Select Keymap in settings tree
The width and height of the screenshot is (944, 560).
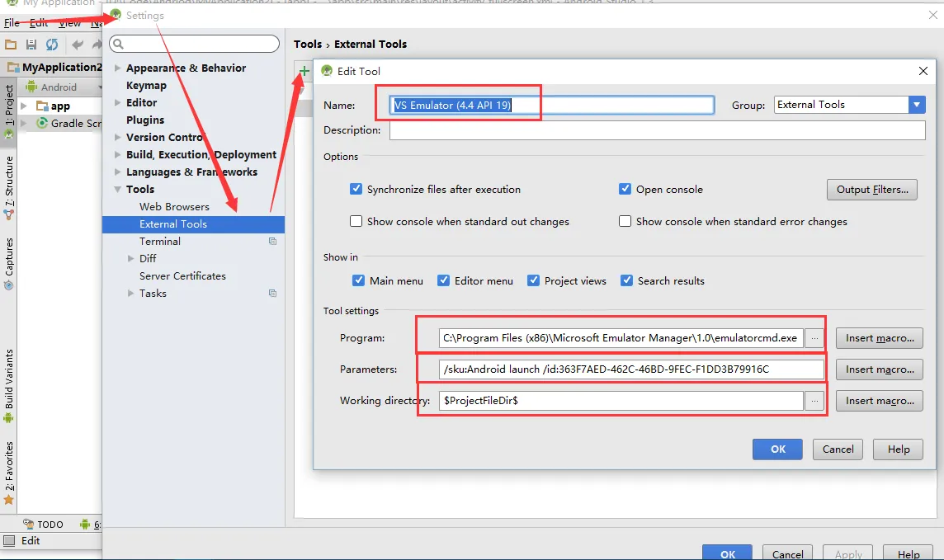pyautogui.click(x=146, y=86)
